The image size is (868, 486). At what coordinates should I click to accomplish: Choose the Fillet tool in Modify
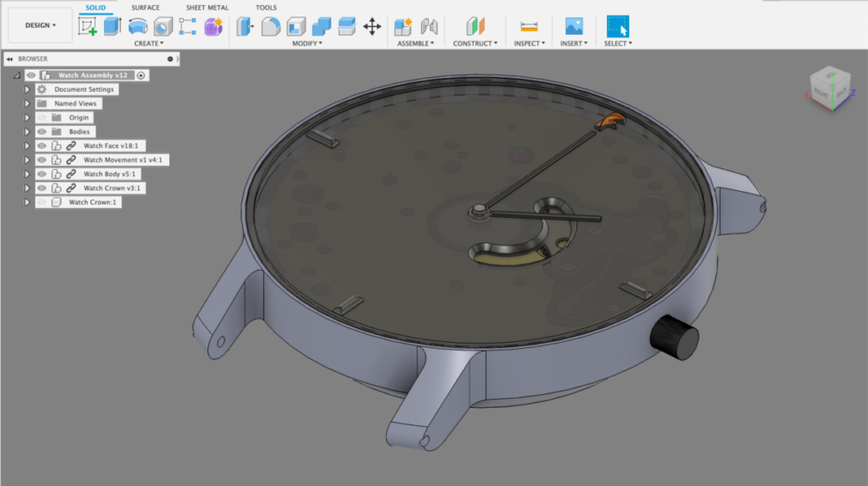pyautogui.click(x=271, y=26)
